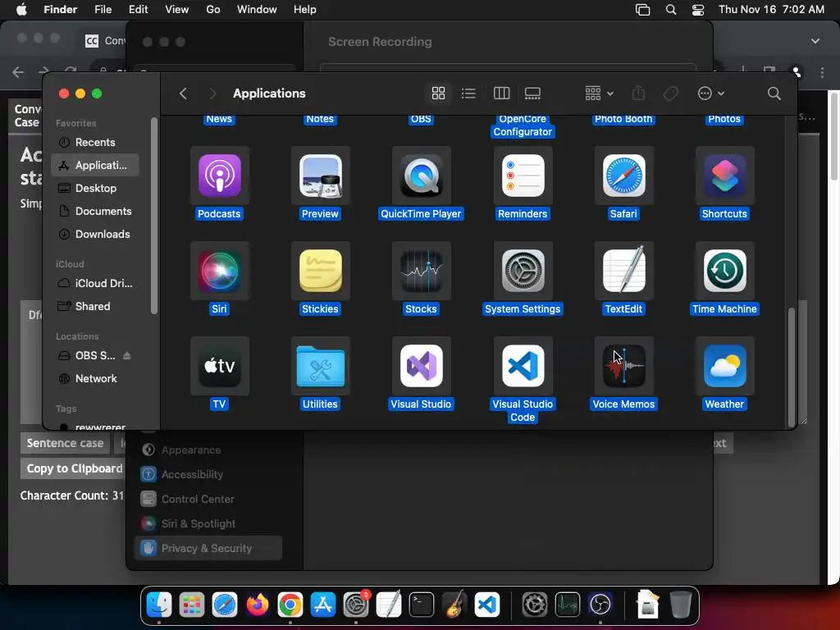Open the Go menu
The height and width of the screenshot is (630, 840).
pyautogui.click(x=212, y=10)
